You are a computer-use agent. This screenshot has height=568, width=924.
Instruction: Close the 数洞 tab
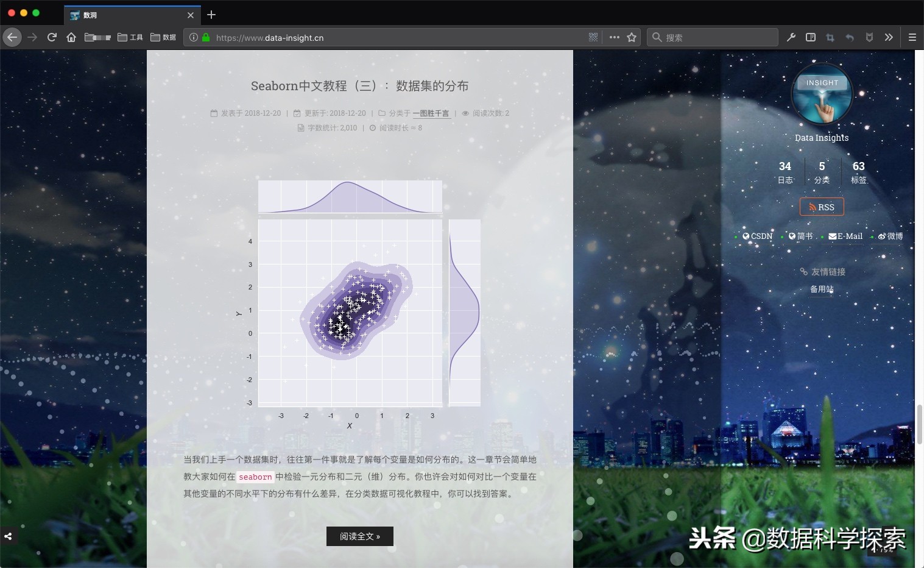point(191,15)
